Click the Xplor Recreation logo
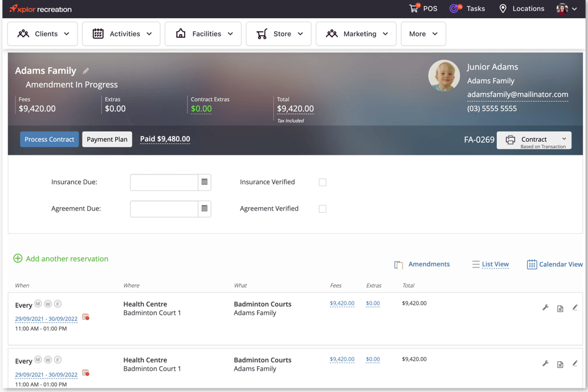This screenshot has width=588, height=392. (x=40, y=9)
